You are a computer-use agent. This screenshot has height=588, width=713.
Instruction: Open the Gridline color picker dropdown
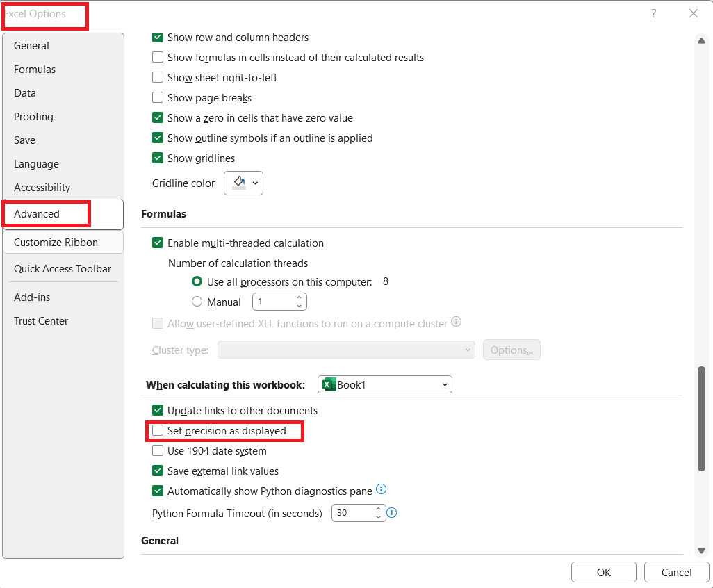243,183
